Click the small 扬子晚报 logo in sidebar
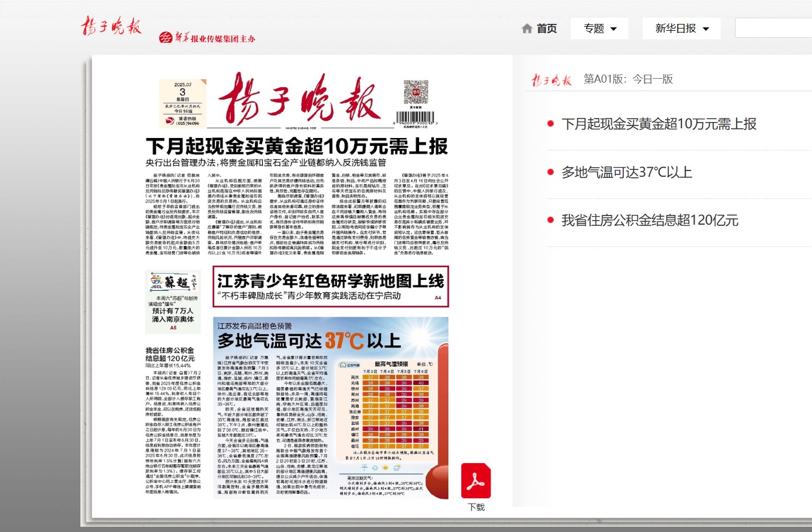This screenshot has height=532, width=812. (551, 80)
